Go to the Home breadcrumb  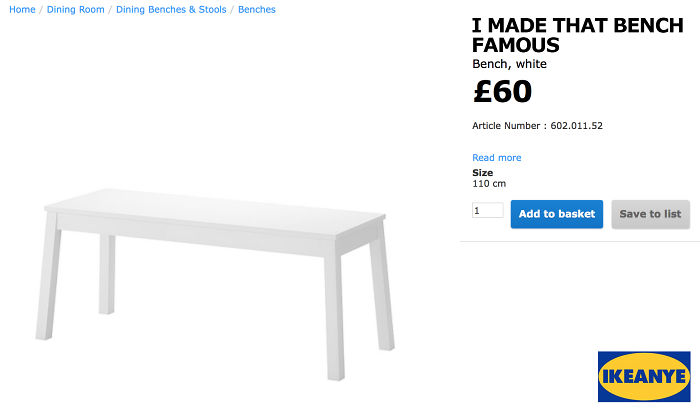22,10
